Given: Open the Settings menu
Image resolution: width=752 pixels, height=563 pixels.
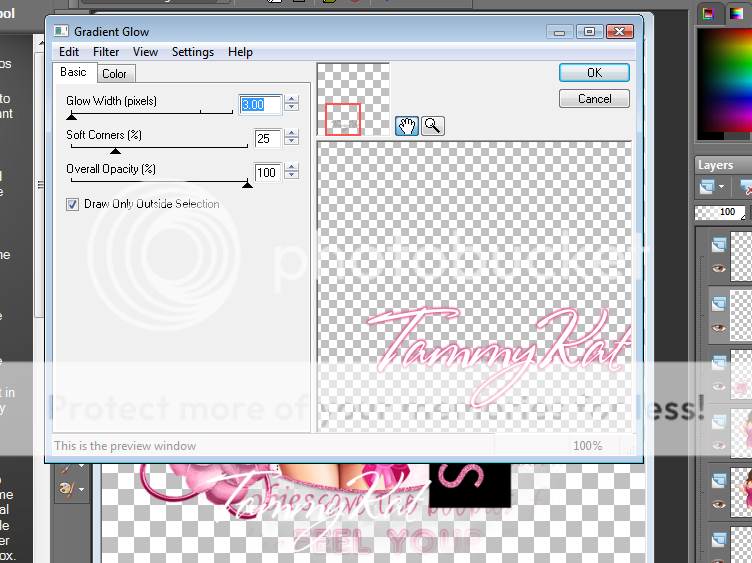Looking at the screenshot, I should 193,52.
